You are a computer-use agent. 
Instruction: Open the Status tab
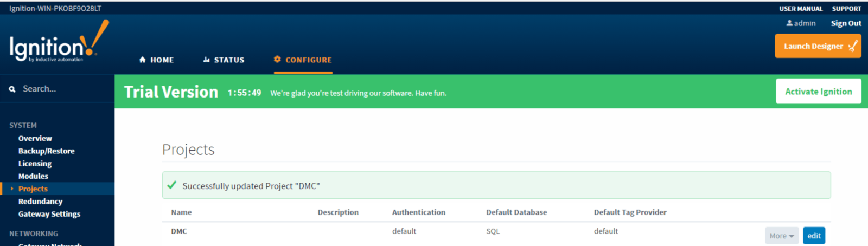click(224, 60)
